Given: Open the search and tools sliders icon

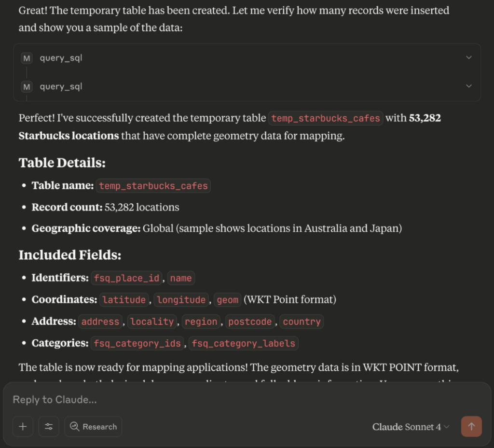Looking at the screenshot, I should [x=49, y=427].
